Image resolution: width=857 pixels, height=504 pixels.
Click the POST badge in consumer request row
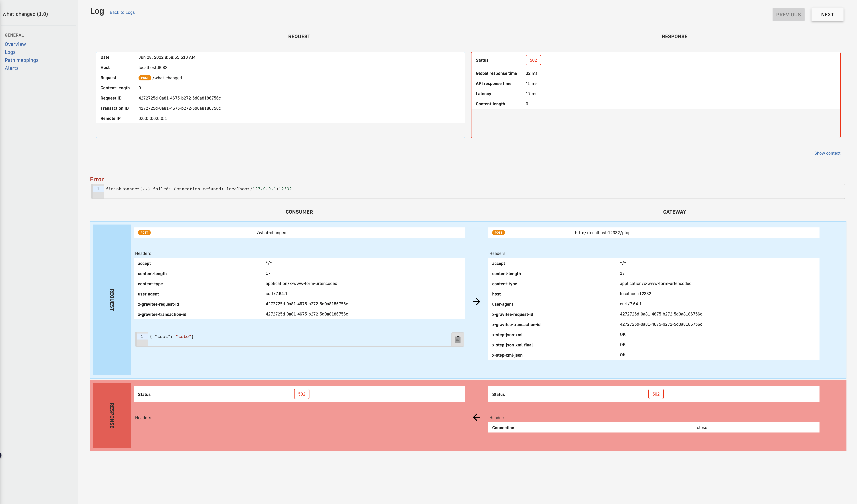tap(144, 233)
